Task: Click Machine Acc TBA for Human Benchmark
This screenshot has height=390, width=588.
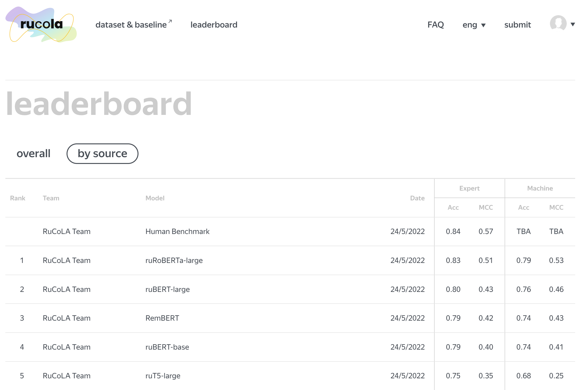Action: coord(524,231)
